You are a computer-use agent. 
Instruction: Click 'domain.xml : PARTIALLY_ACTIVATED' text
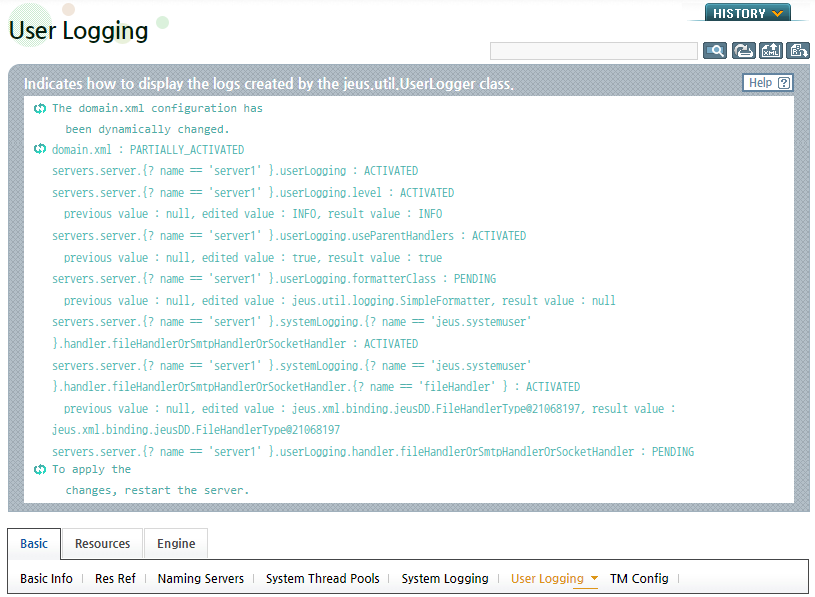click(x=148, y=150)
